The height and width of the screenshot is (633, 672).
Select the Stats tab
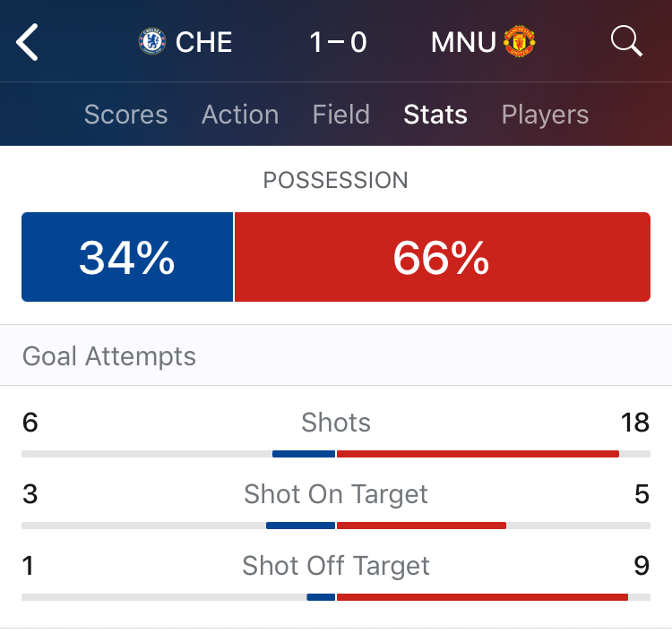[435, 115]
